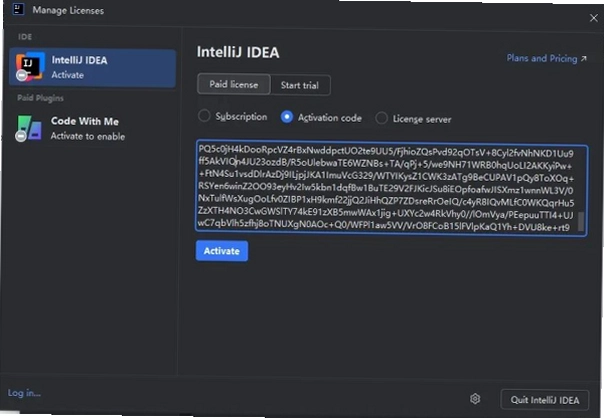The height and width of the screenshot is (418, 604).
Task: Click the JetBrains logo in title bar
Action: coord(18,9)
